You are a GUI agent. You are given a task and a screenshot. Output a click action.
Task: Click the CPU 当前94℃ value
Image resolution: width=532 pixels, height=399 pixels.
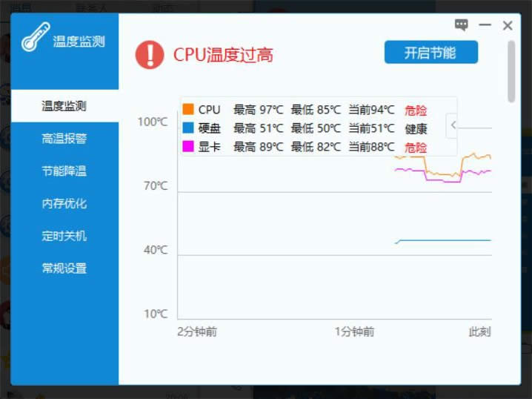pyautogui.click(x=371, y=110)
